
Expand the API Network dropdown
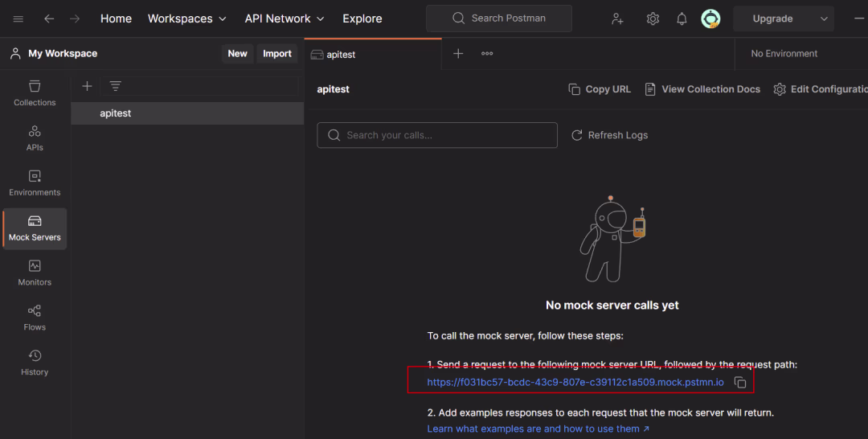[284, 18]
